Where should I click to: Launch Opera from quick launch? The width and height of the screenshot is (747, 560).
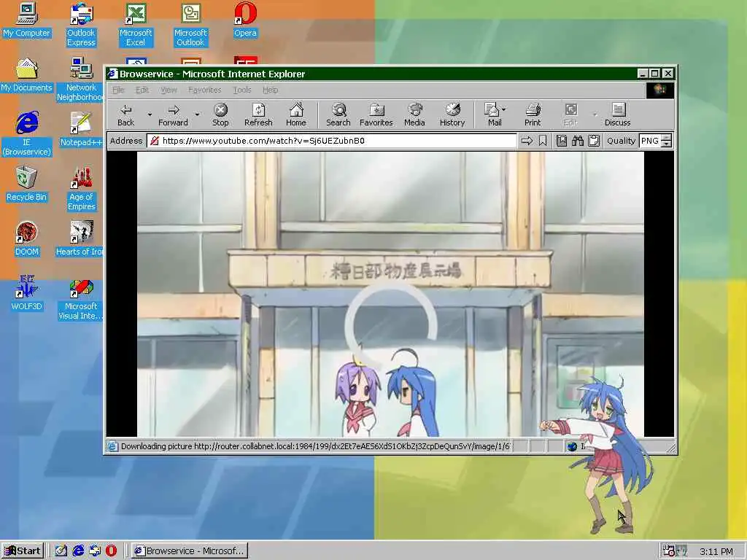point(111,551)
